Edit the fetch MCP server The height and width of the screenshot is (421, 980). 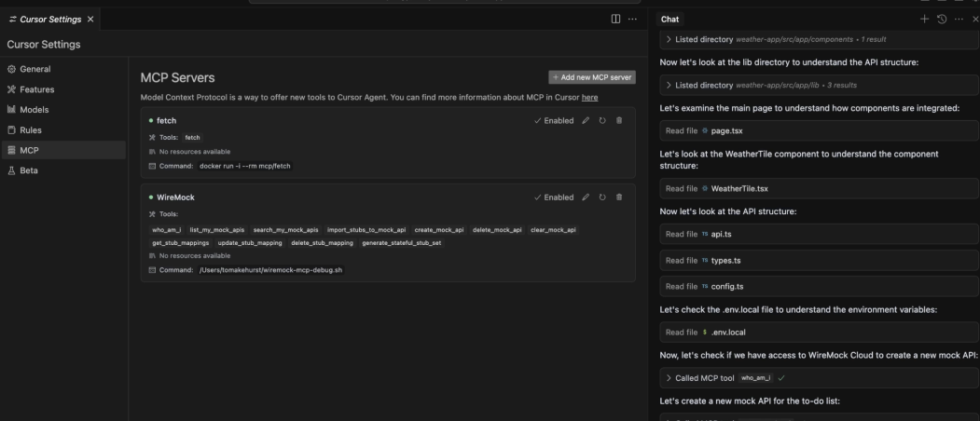pyautogui.click(x=586, y=120)
